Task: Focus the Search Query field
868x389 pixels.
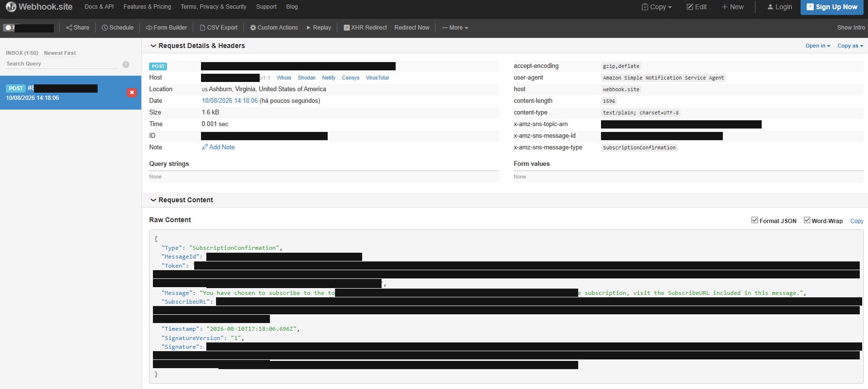Action: (x=61, y=64)
